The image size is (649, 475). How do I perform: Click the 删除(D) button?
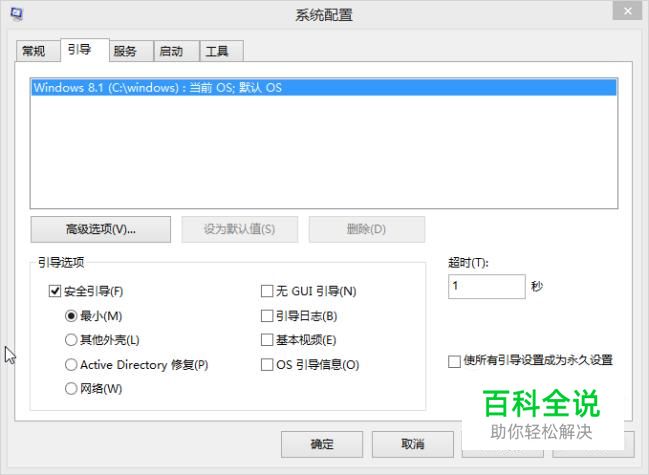[367, 229]
